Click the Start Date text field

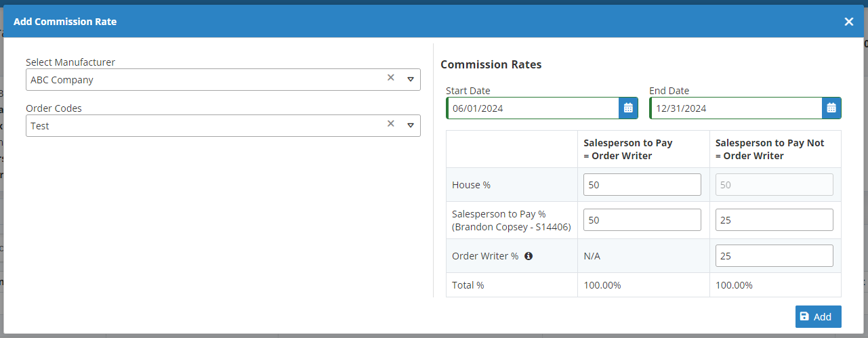tap(533, 108)
